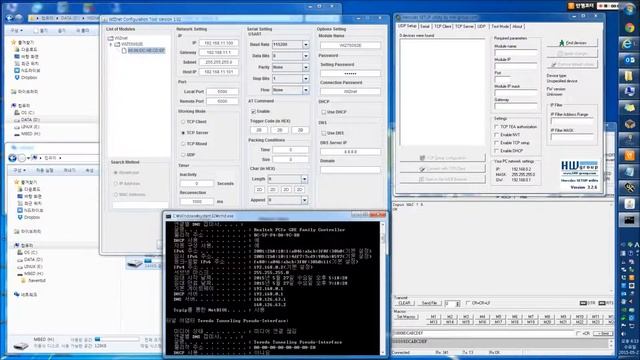Toggle the CR=CR+LF checkbox
This screenshot has width=640, height=360.
tap(468, 303)
